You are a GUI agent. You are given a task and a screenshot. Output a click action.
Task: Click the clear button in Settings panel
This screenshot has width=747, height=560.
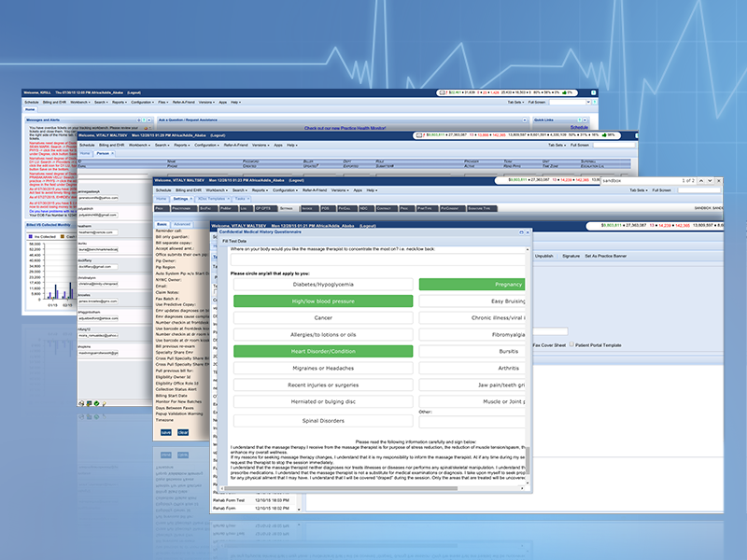coord(183,432)
